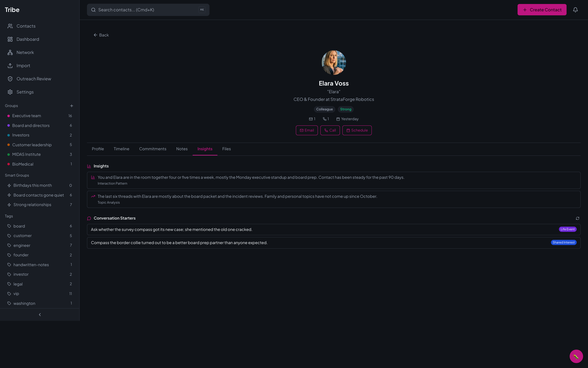Go to the Dashboard page
Image resolution: width=588 pixels, height=368 pixels.
coord(40,39)
